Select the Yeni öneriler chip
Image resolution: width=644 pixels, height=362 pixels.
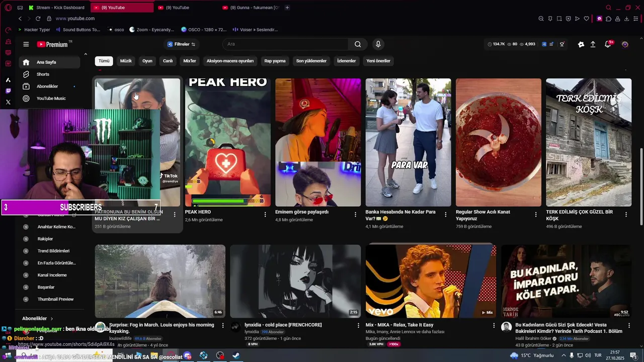click(x=378, y=61)
